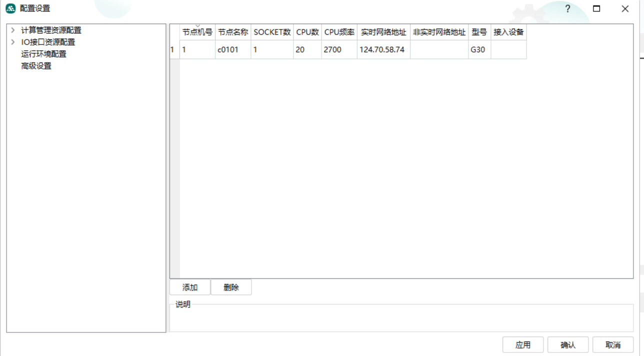644x356 pixels.
Task: Select the c0101 node name cell
Action: pyautogui.click(x=232, y=50)
